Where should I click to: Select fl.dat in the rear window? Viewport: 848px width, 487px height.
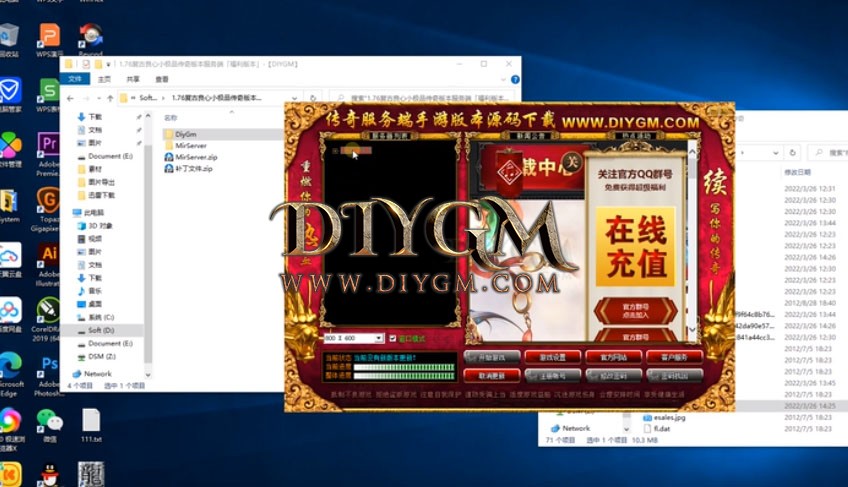point(656,429)
